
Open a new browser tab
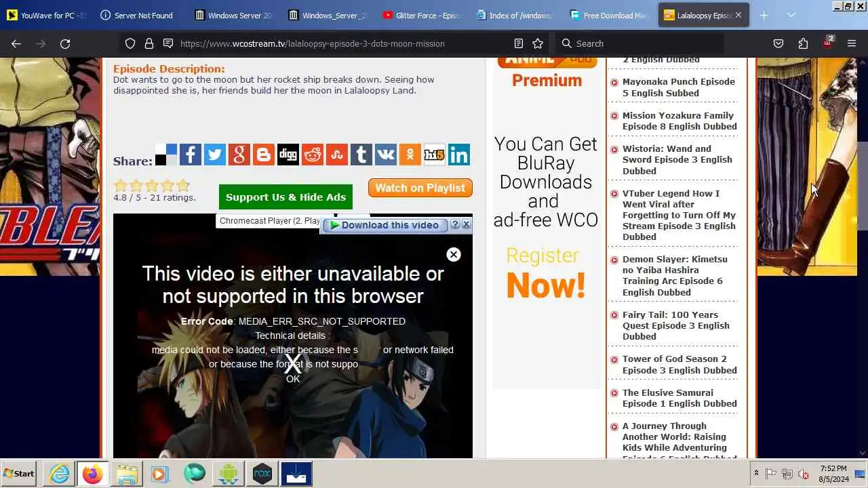pyautogui.click(x=764, y=15)
